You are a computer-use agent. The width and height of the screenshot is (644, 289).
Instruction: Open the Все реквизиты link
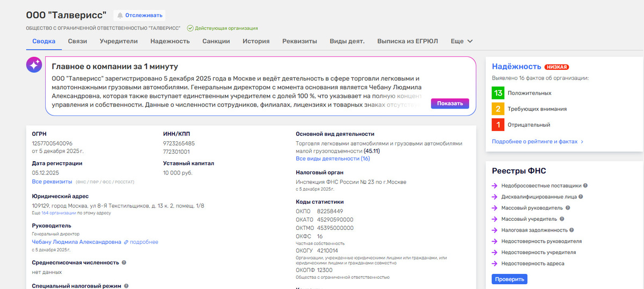(x=52, y=182)
